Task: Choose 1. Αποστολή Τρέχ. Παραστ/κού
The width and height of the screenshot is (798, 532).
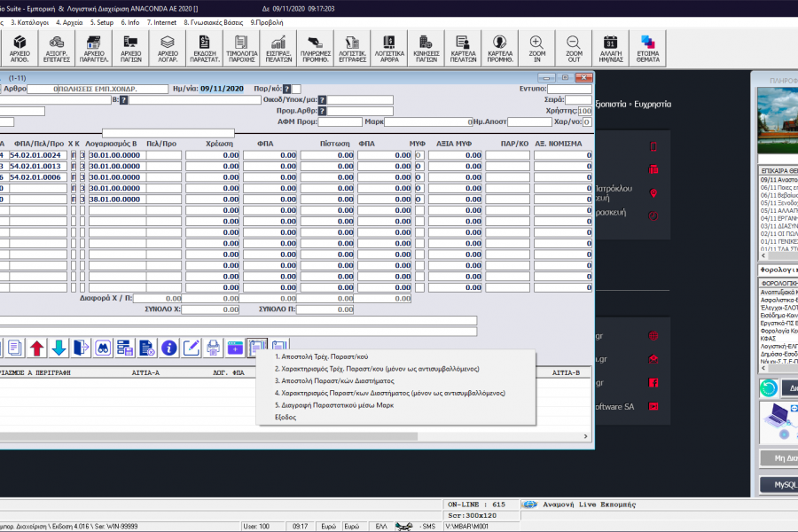Action: click(x=321, y=356)
